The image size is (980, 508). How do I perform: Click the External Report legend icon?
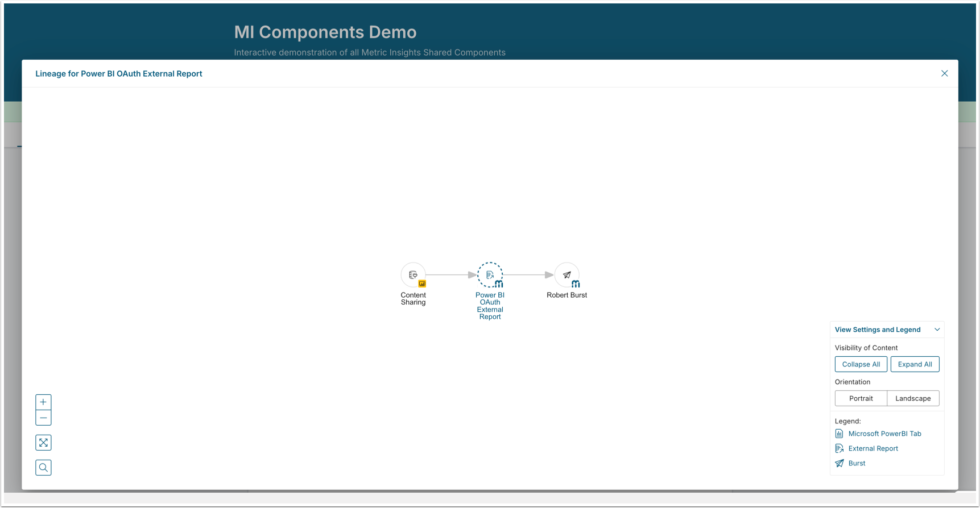click(840, 448)
